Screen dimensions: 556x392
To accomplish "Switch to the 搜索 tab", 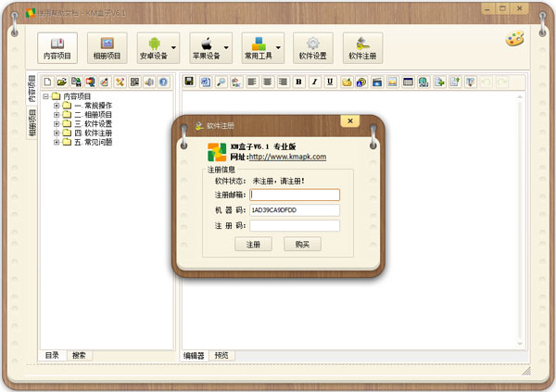I will pyautogui.click(x=79, y=355).
